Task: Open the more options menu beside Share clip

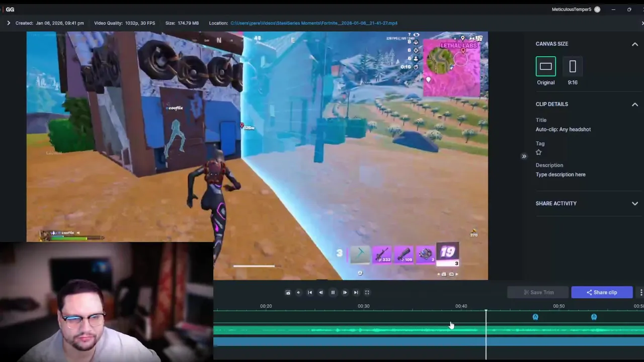Action: pyautogui.click(x=640, y=292)
